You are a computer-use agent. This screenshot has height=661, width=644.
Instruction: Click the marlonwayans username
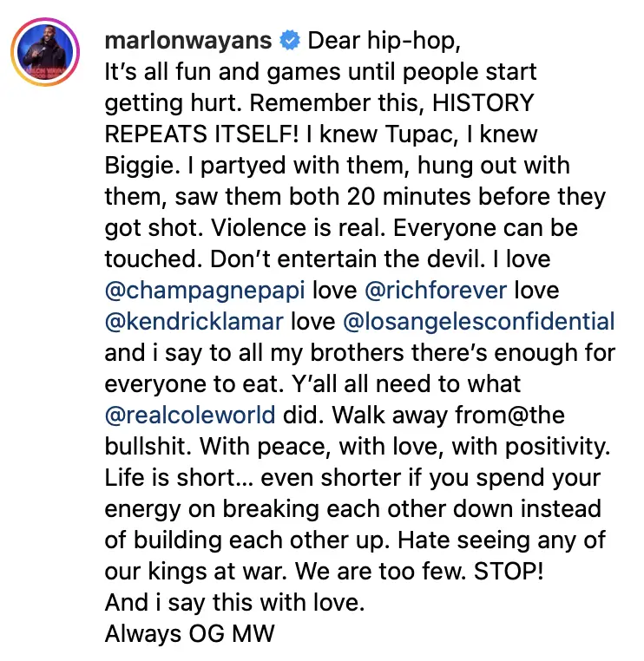pyautogui.click(x=188, y=41)
